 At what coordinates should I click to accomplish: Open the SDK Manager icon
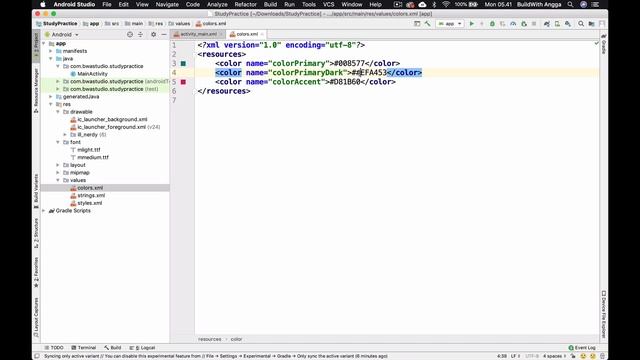click(x=568, y=24)
